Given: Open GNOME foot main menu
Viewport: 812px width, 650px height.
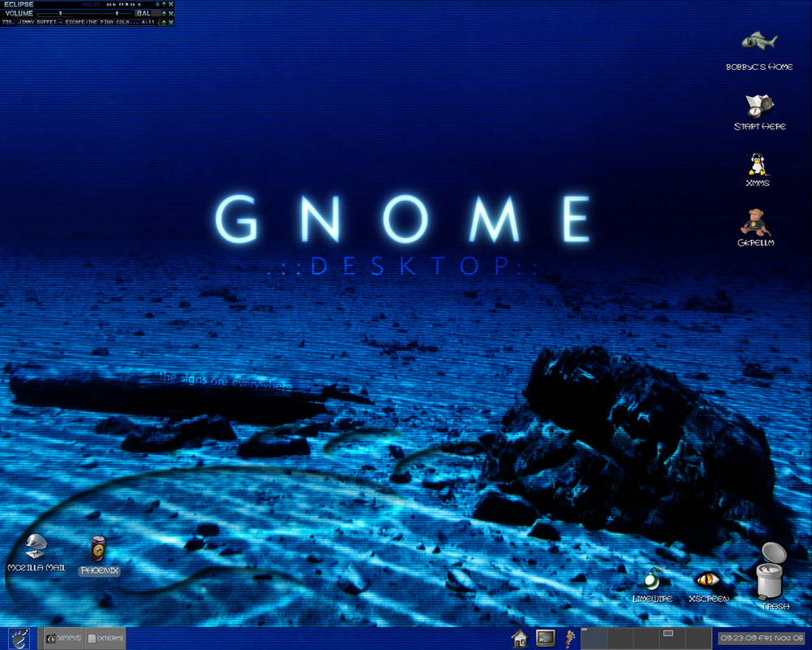Looking at the screenshot, I should pos(19,638).
